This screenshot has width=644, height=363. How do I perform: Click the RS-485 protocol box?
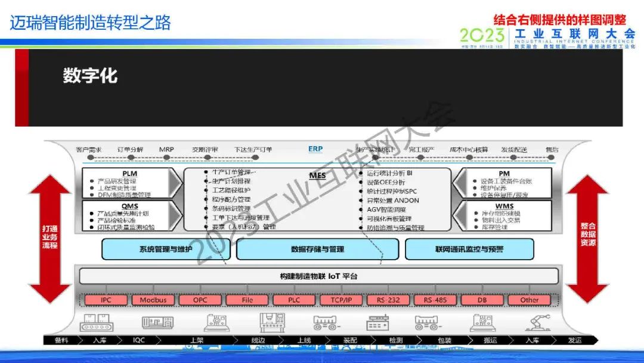coord(435,300)
